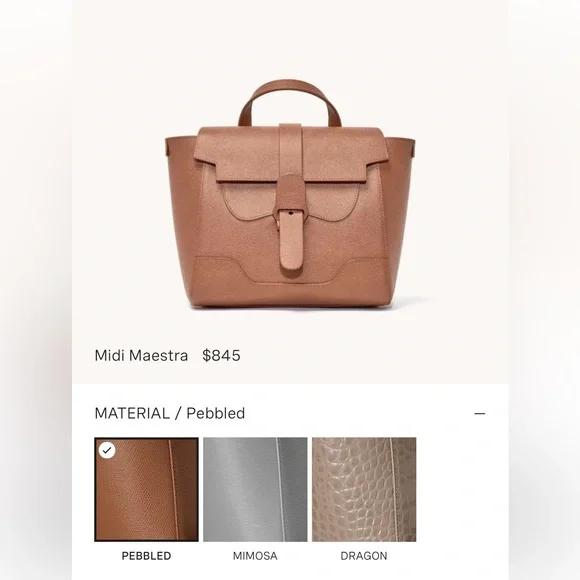This screenshot has width=580, height=580.
Task: Open the Midi Maestra bag product image
Action: pyautogui.click(x=290, y=194)
